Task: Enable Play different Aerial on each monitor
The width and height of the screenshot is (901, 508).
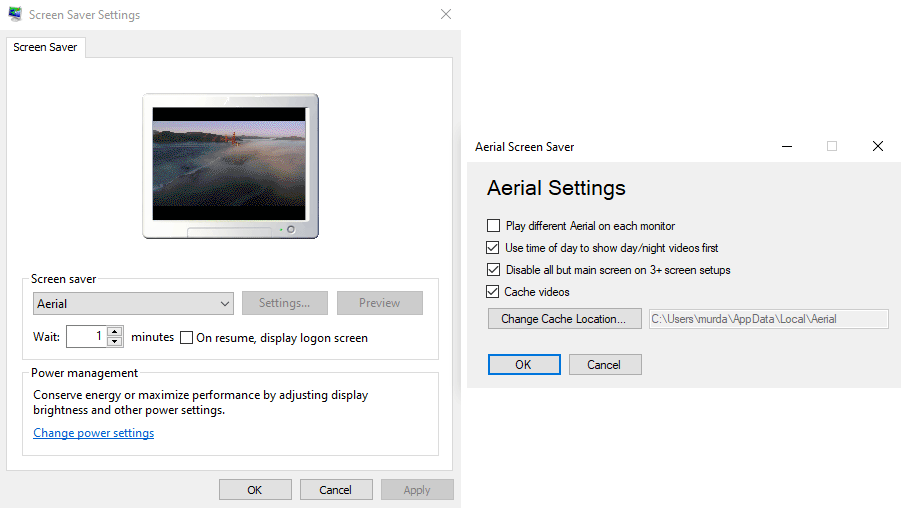Action: pyautogui.click(x=493, y=225)
